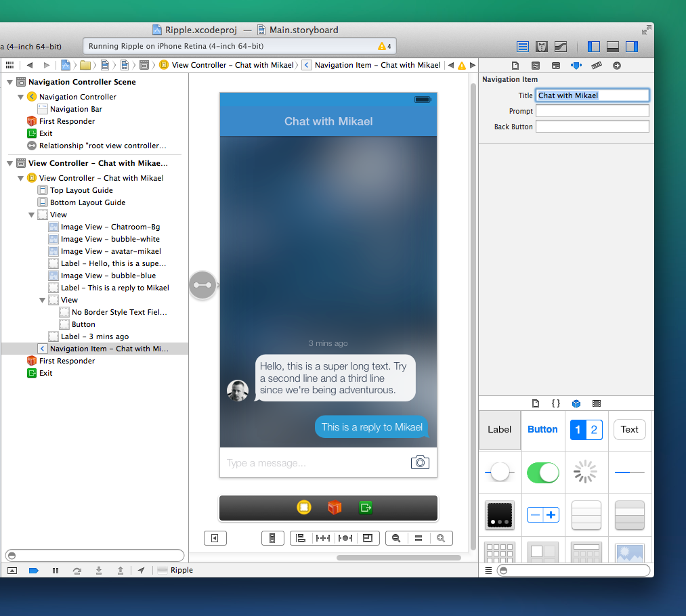Viewport: 686px width, 616px height.
Task: Click the project icon in jump bar
Action: [x=66, y=65]
